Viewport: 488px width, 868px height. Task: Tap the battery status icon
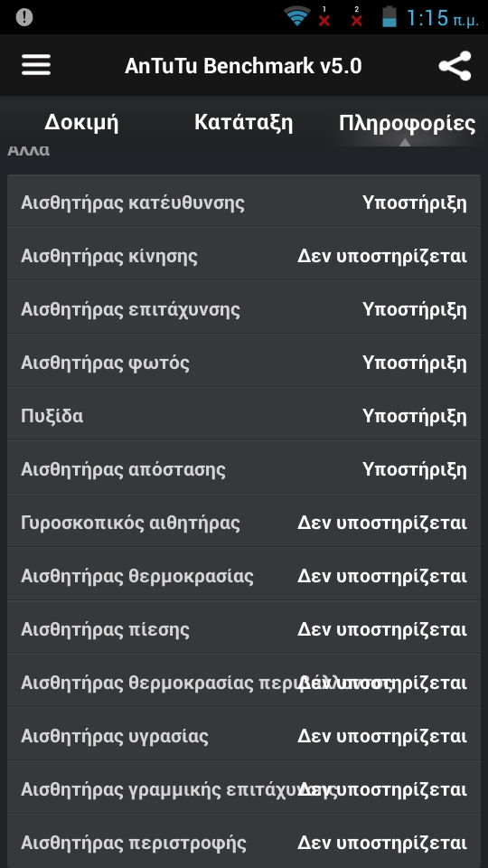point(389,16)
